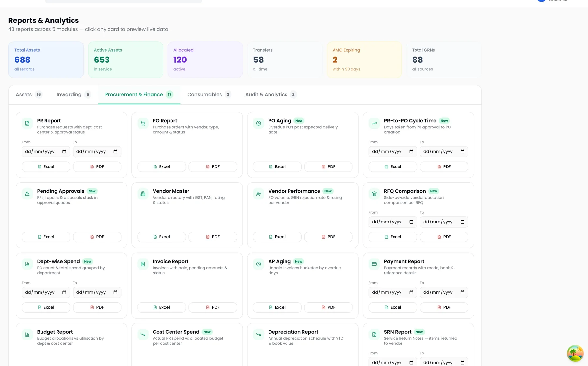The width and height of the screenshot is (588, 366).
Task: Click the Payment Report To date field
Action: coord(444,292)
